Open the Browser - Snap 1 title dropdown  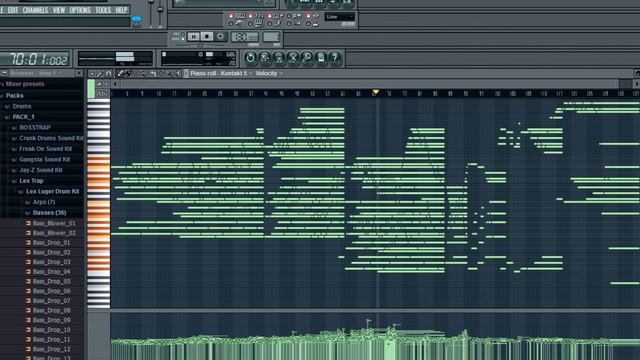tap(36, 73)
